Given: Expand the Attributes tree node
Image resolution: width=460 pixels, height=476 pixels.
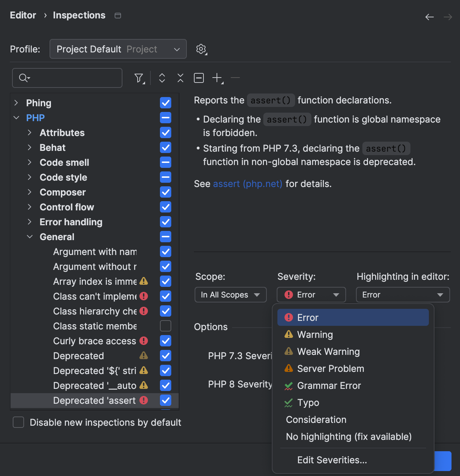Looking at the screenshot, I should click(x=30, y=132).
